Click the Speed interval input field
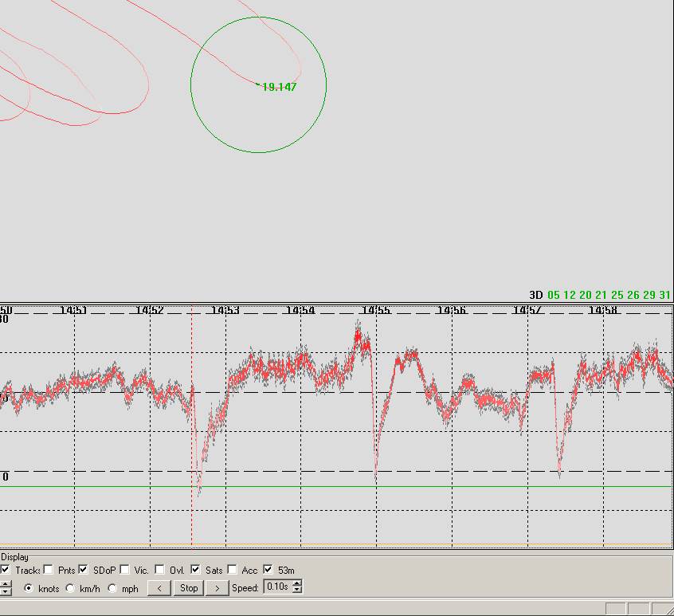Viewport: 674px width, 616px height. click(277, 588)
